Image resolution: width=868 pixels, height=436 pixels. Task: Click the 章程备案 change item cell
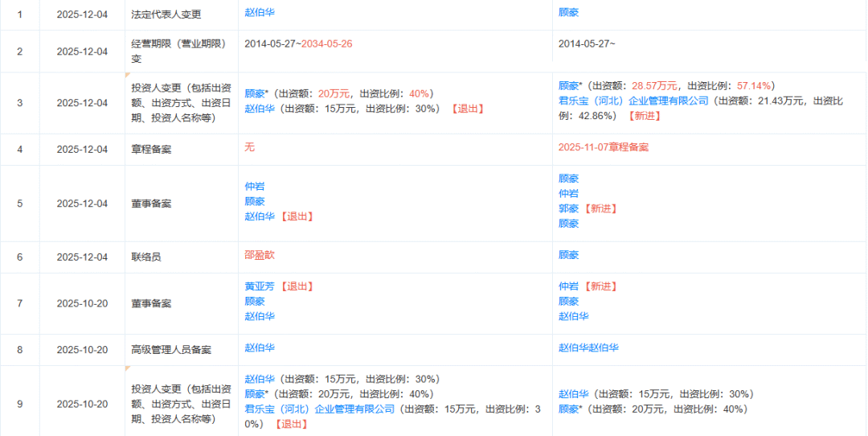tap(151, 150)
